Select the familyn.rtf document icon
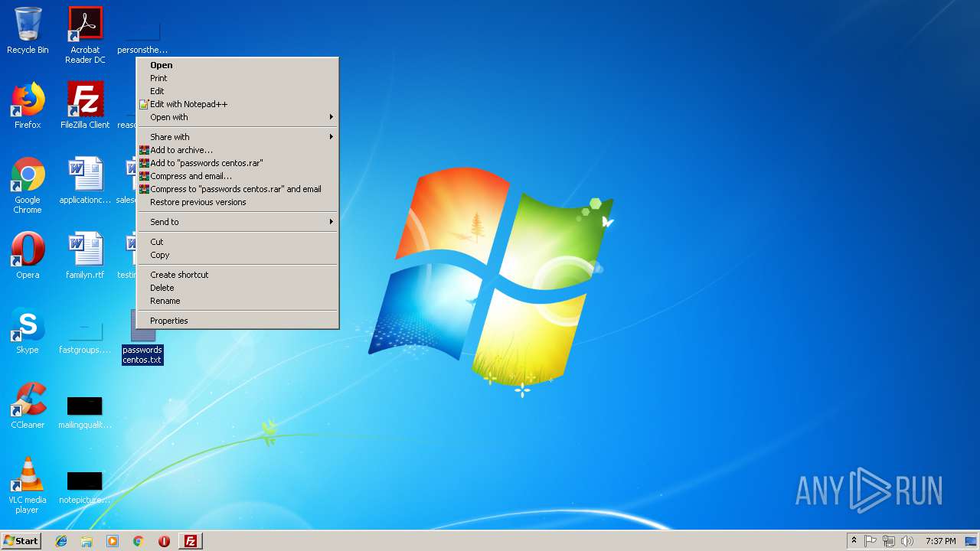Screen dimensions: 980x551 pyautogui.click(x=85, y=256)
